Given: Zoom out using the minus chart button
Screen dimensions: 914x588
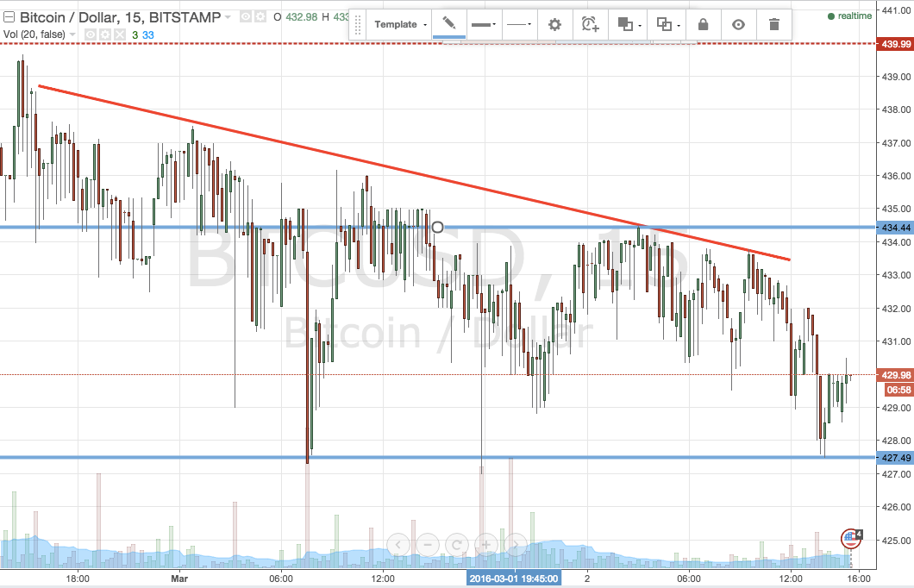Looking at the screenshot, I should coord(428,544).
